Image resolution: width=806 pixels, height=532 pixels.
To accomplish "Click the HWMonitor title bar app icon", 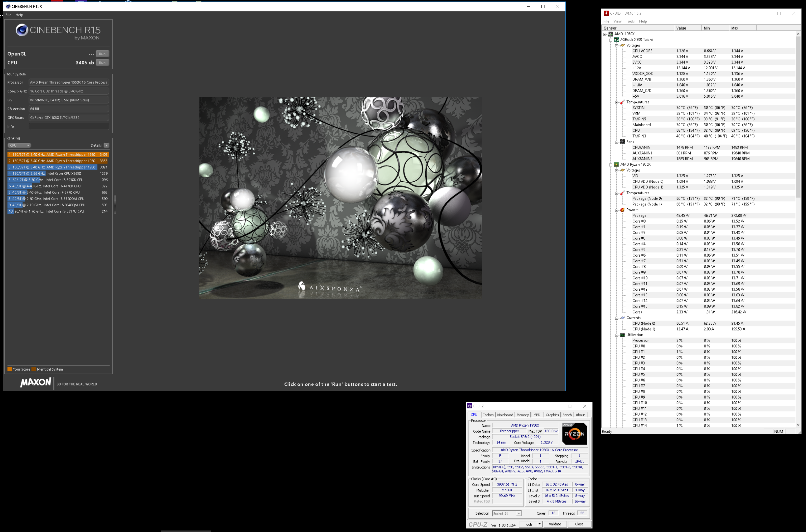I will [x=606, y=13].
